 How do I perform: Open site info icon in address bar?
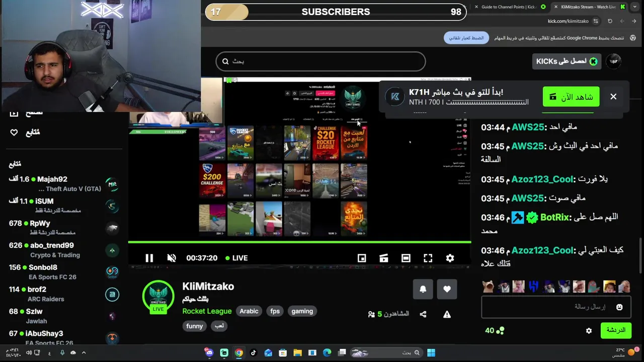596,21
